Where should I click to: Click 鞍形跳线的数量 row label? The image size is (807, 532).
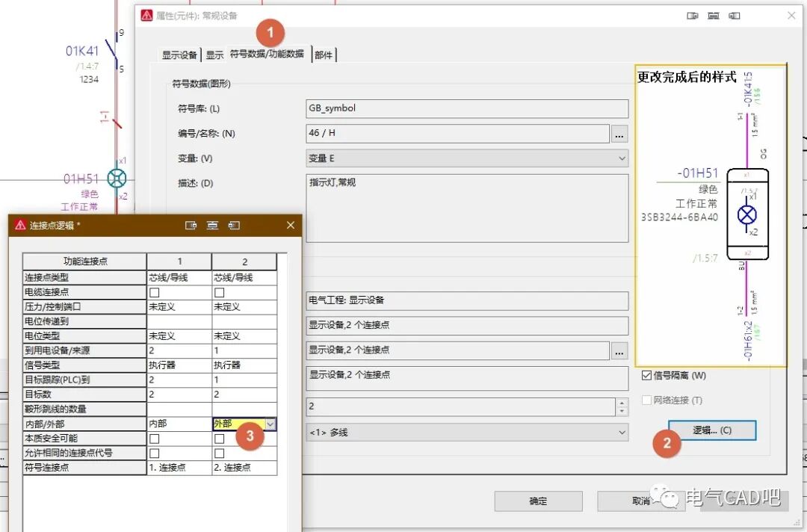pos(85,409)
